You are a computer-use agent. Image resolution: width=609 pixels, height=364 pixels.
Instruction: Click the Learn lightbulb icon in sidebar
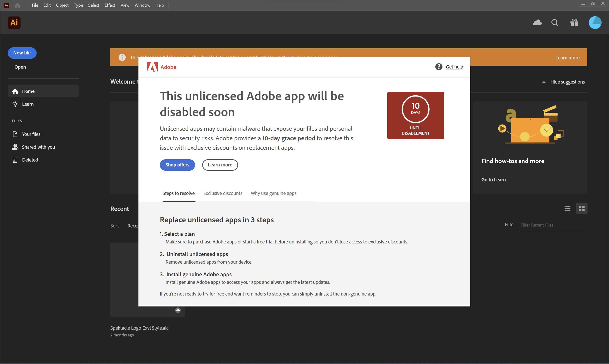click(15, 104)
